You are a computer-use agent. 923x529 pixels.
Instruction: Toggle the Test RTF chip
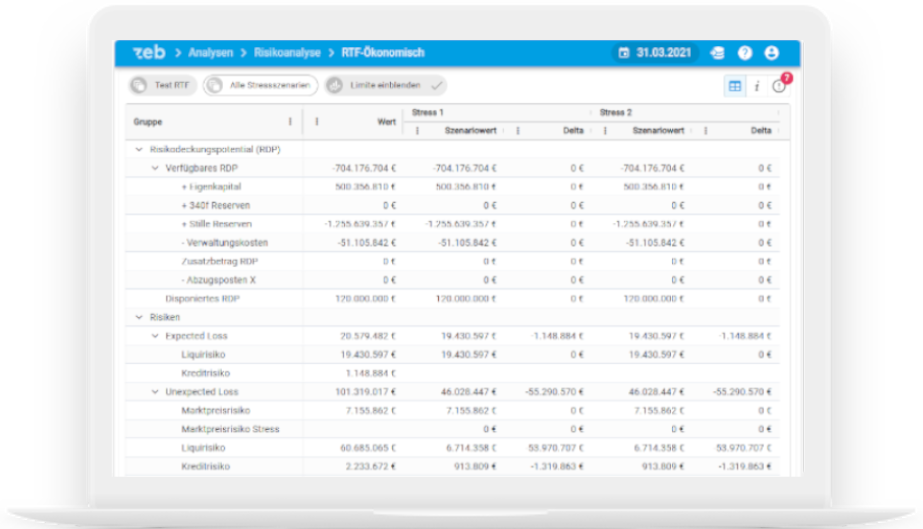(x=162, y=86)
